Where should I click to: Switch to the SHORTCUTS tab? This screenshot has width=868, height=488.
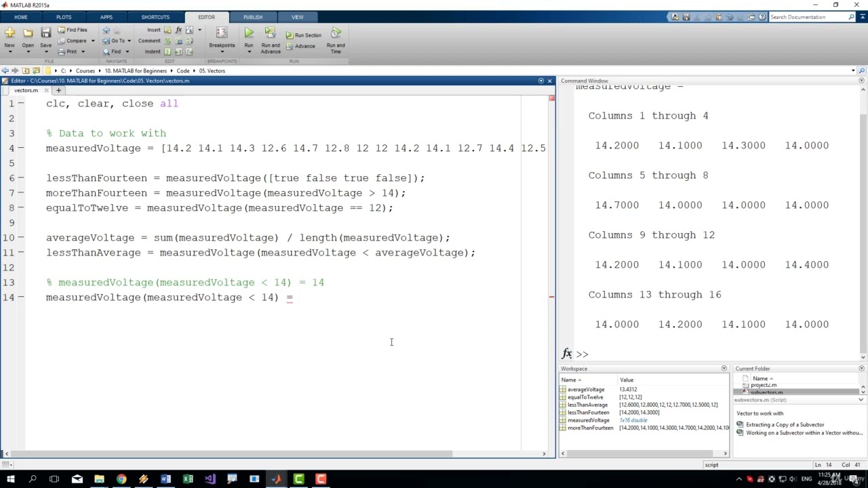[155, 17]
